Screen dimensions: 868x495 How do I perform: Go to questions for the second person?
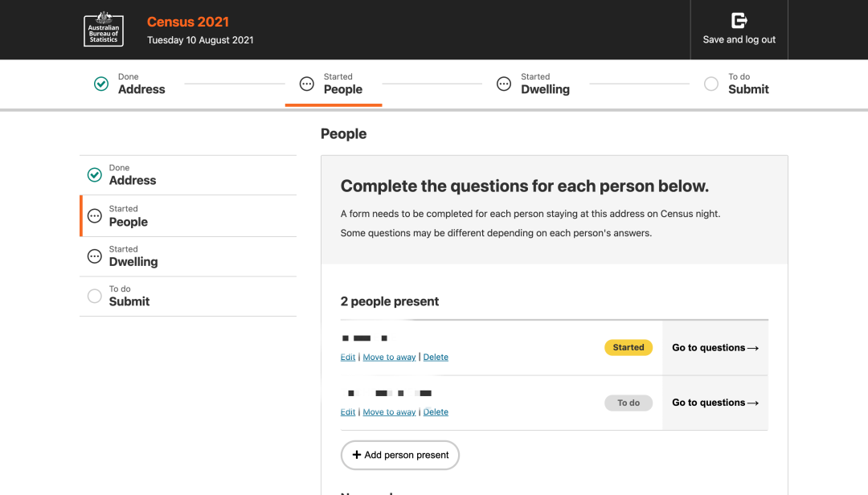(715, 403)
